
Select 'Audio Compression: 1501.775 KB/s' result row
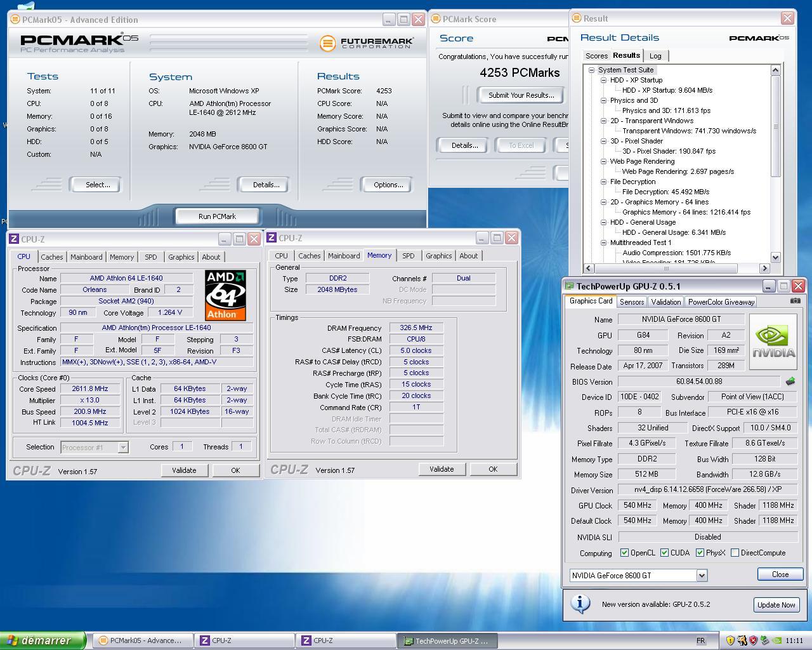676,253
